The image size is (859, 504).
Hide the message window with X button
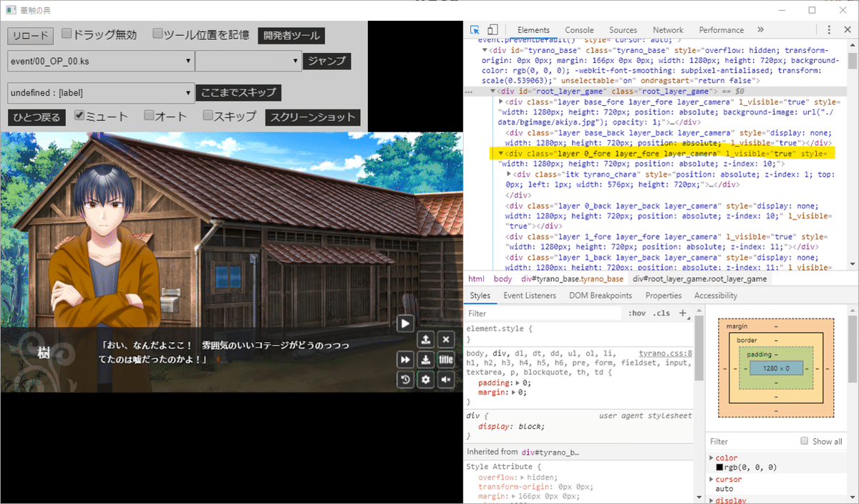[445, 339]
